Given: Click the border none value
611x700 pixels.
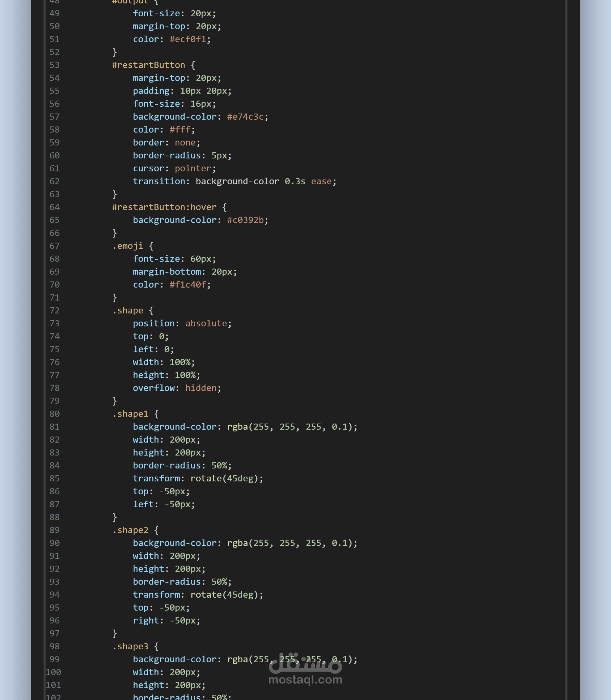Looking at the screenshot, I should [185, 143].
